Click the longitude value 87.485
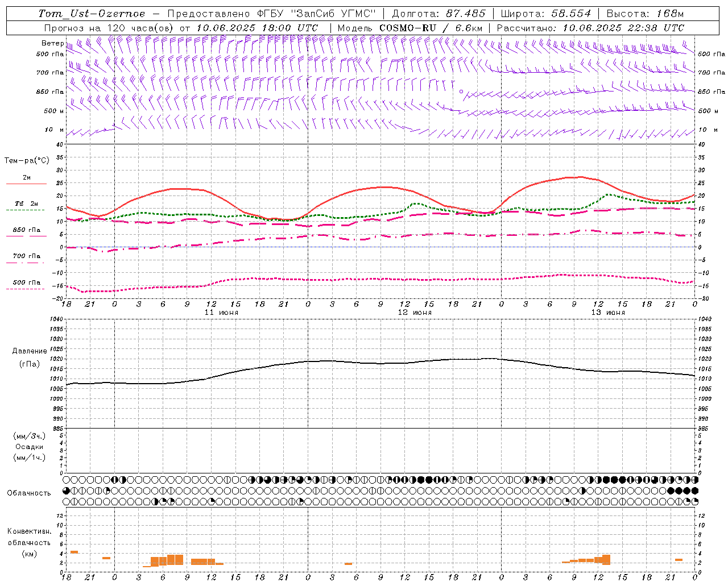 point(466,14)
